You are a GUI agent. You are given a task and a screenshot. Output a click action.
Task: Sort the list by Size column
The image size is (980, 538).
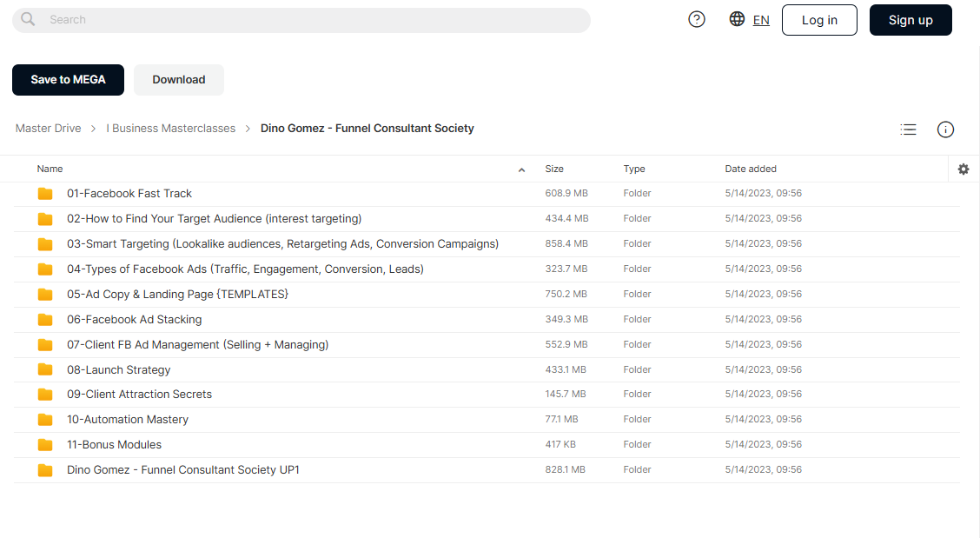click(554, 169)
